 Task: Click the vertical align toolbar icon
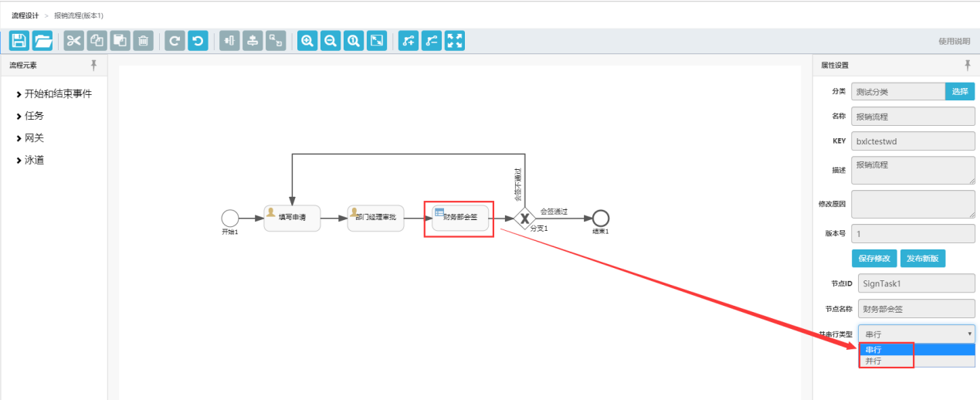[229, 41]
